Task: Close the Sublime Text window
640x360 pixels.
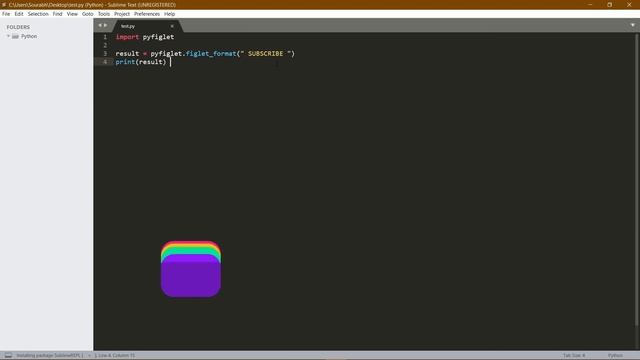Action: [629, 4]
